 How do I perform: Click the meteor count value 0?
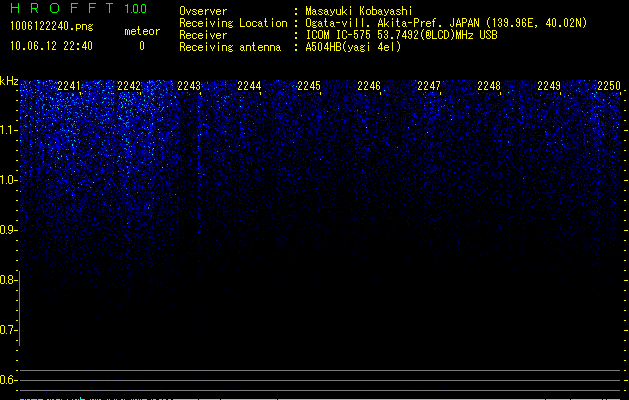pyautogui.click(x=142, y=46)
